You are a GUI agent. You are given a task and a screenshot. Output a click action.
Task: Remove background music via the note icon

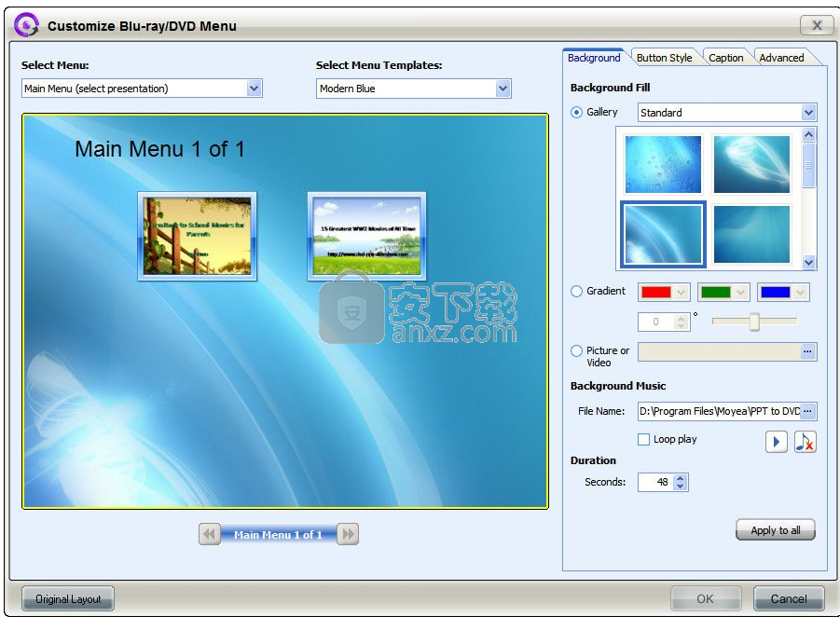pyautogui.click(x=806, y=442)
